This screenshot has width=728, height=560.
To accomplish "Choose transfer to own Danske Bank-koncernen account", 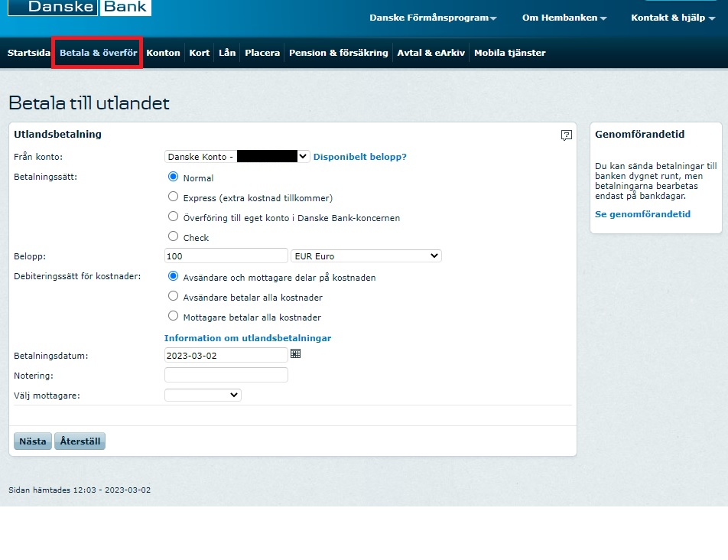I will (173, 217).
